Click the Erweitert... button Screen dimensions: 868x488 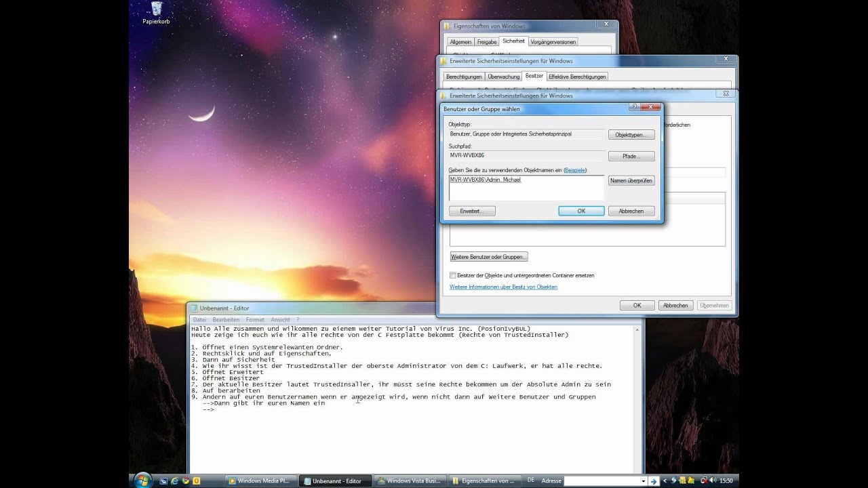(472, 211)
